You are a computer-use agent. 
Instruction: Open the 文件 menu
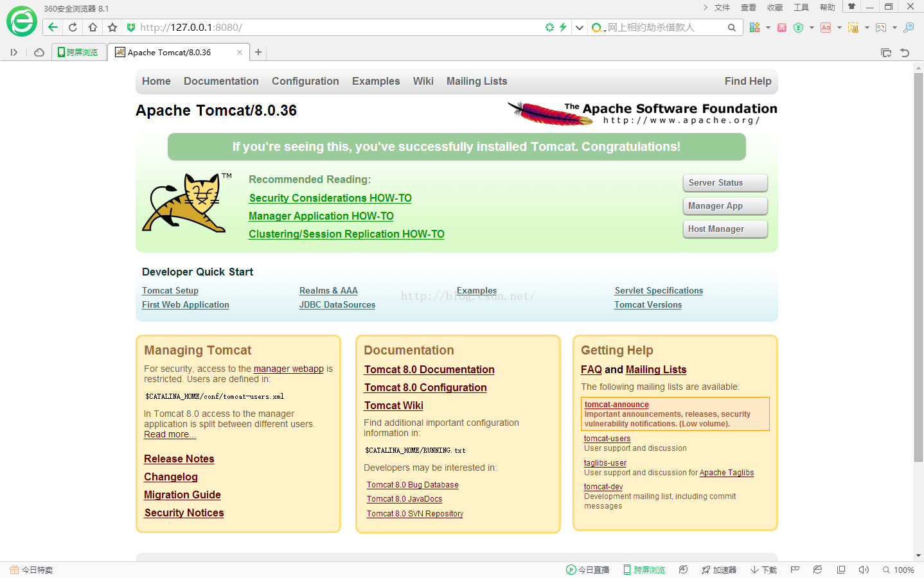(x=722, y=8)
